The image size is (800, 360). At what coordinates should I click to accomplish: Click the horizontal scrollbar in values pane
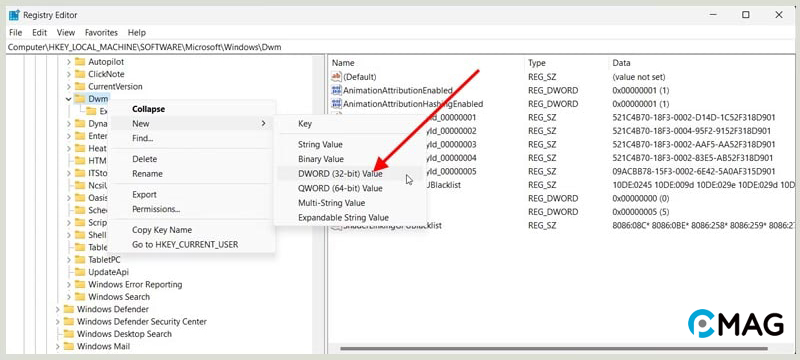[x=554, y=349]
